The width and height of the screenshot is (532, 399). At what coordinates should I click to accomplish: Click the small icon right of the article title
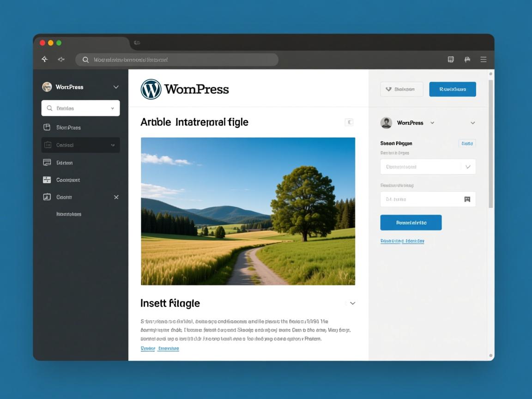pyautogui.click(x=349, y=122)
